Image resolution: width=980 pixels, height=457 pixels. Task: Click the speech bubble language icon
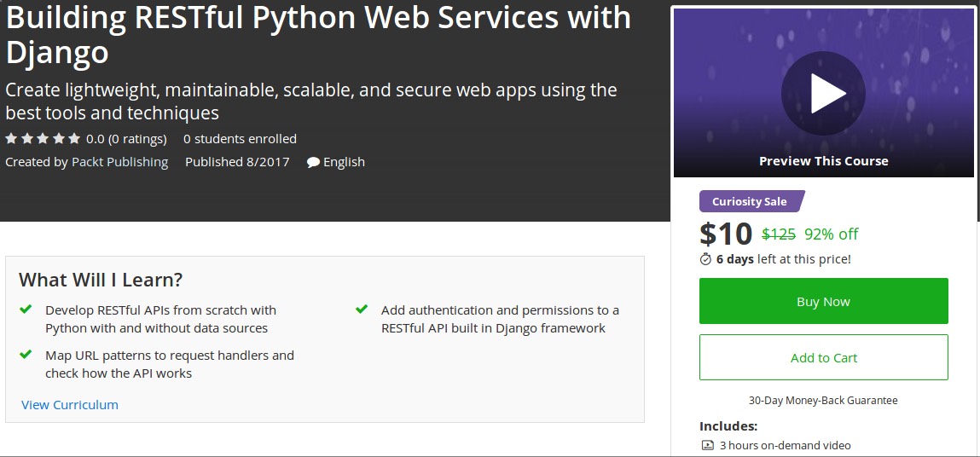[x=313, y=162]
